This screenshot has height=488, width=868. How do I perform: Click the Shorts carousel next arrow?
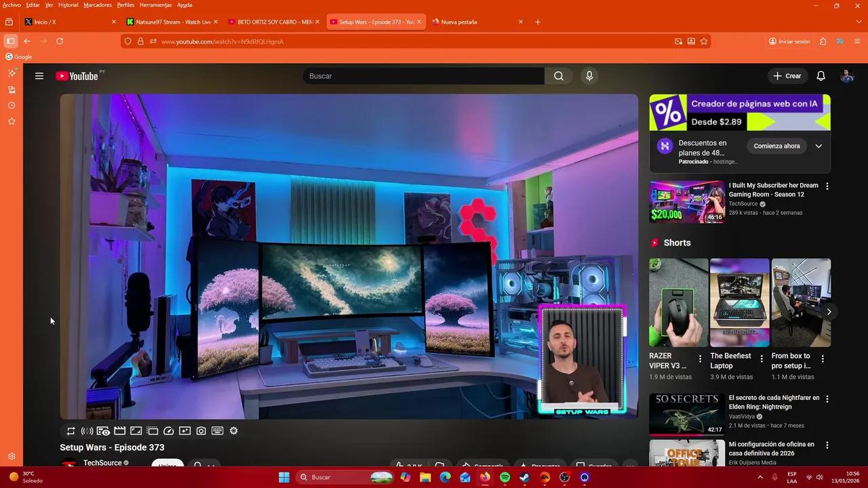pyautogui.click(x=829, y=312)
